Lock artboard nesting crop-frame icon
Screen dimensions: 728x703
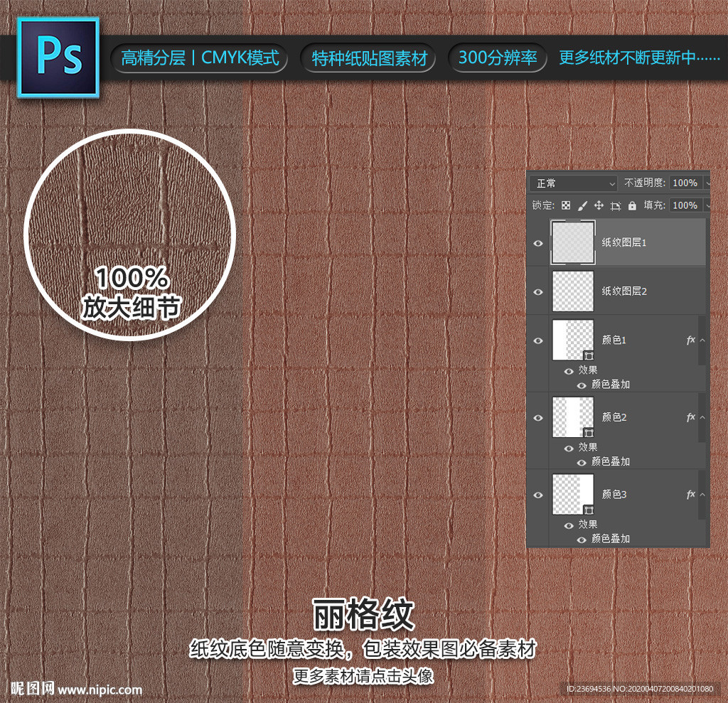[616, 205]
